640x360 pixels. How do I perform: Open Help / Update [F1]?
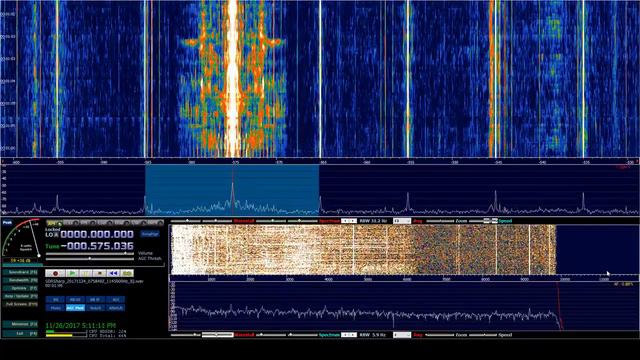coord(20,296)
